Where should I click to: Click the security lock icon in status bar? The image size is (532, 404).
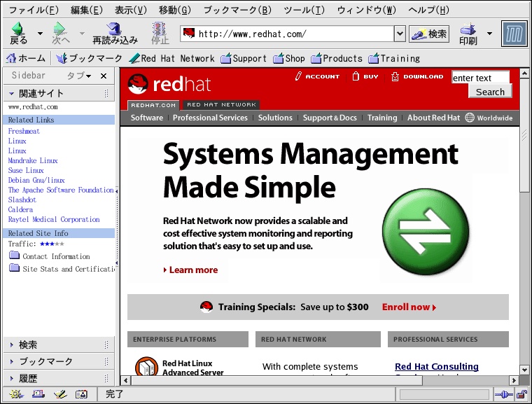click(521, 395)
